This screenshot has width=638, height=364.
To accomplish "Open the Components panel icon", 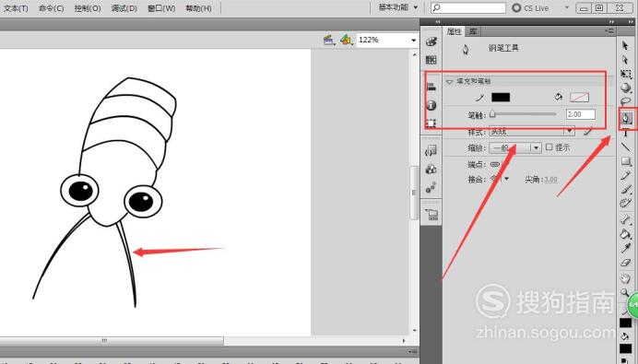I will pyautogui.click(x=431, y=170).
